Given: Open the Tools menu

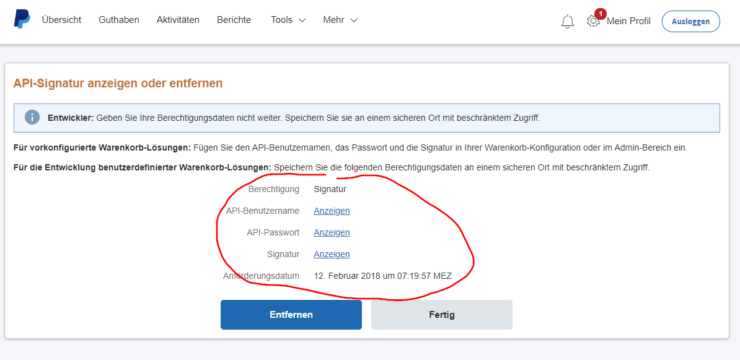Looking at the screenshot, I should [x=288, y=20].
